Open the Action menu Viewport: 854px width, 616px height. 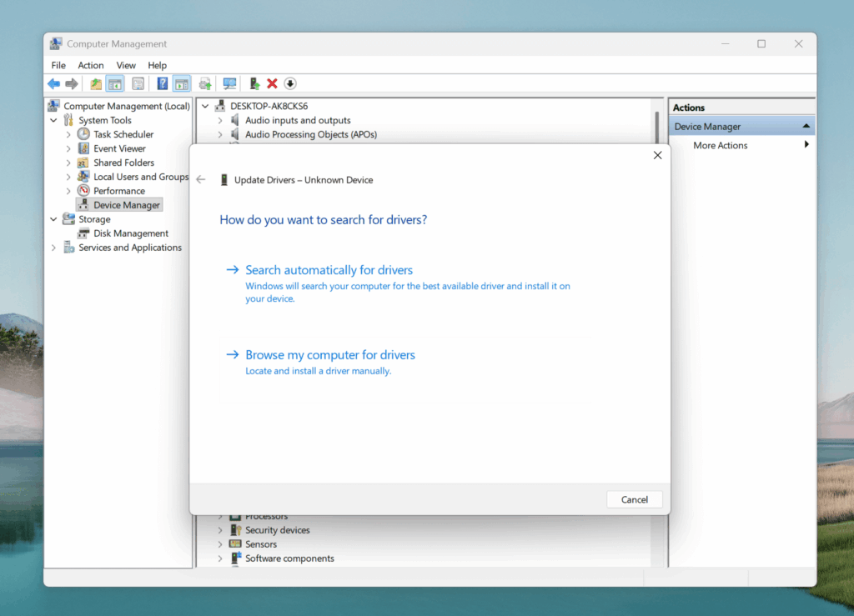[91, 65]
